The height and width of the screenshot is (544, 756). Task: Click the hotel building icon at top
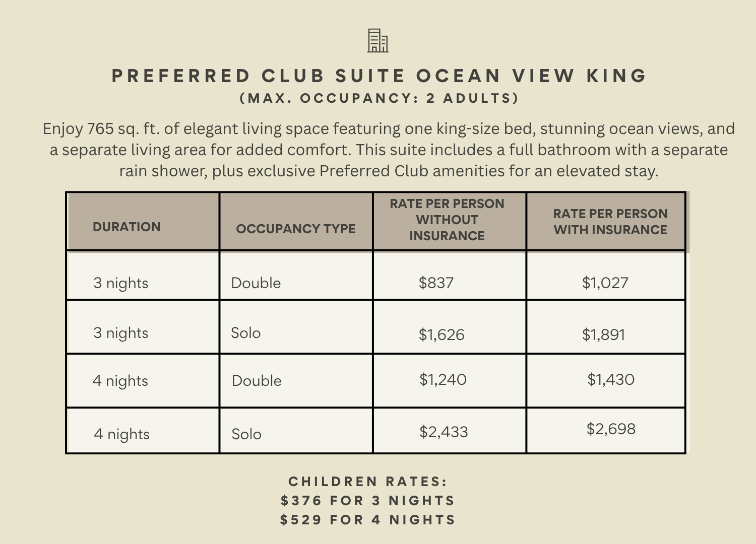pos(377,41)
